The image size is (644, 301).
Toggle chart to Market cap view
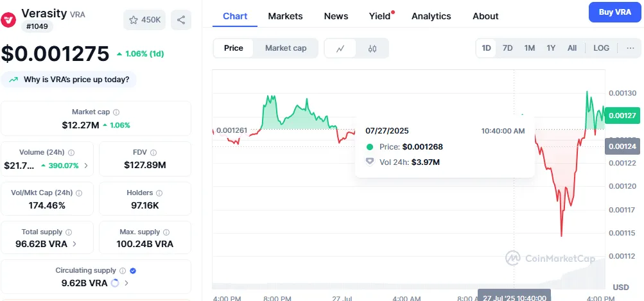pyautogui.click(x=286, y=48)
